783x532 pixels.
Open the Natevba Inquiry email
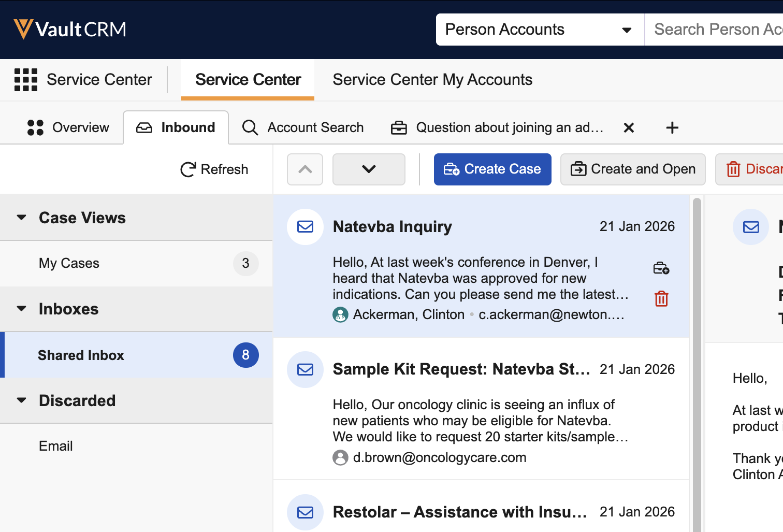point(481,266)
